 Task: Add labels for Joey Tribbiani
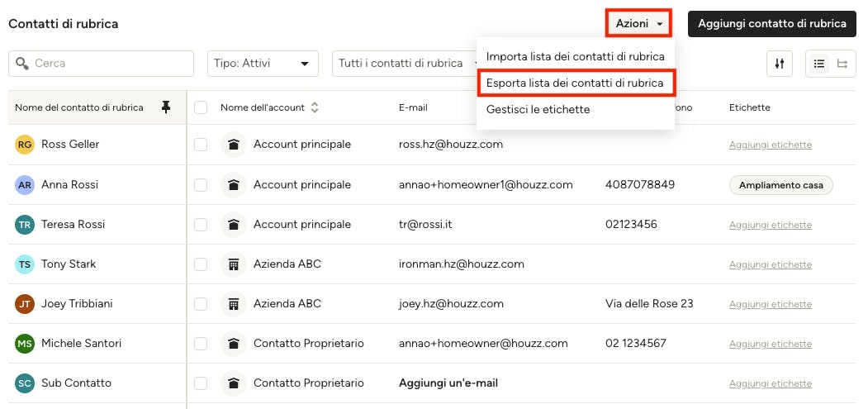click(770, 304)
